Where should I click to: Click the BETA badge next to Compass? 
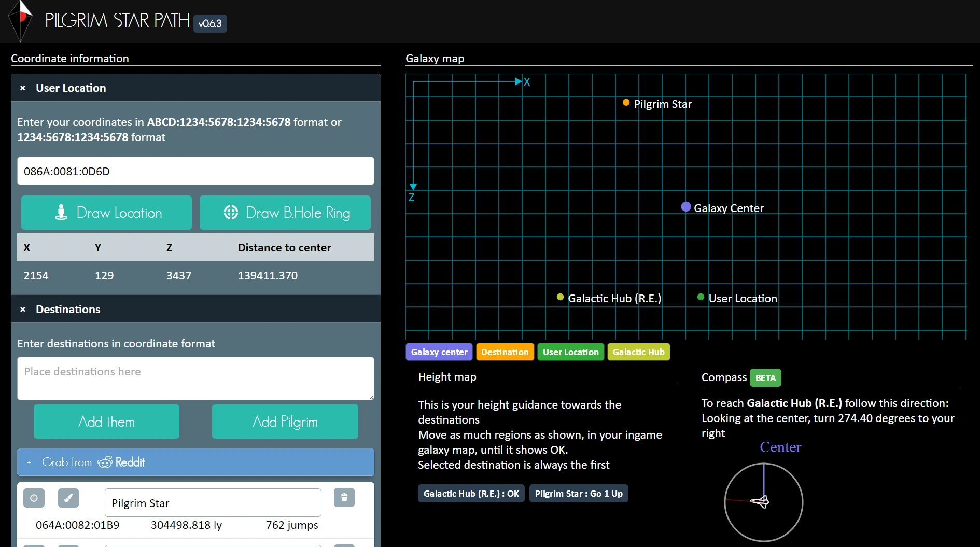[x=765, y=378]
